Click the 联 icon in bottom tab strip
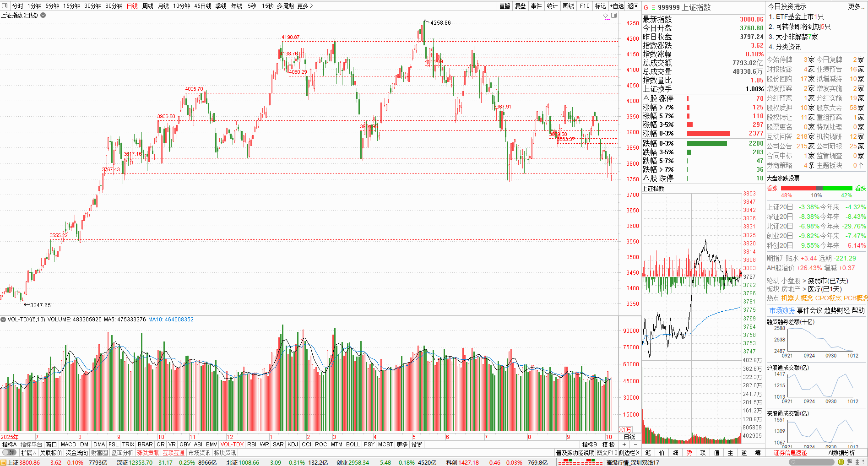Viewport: 868px width, 466px height. (703, 453)
